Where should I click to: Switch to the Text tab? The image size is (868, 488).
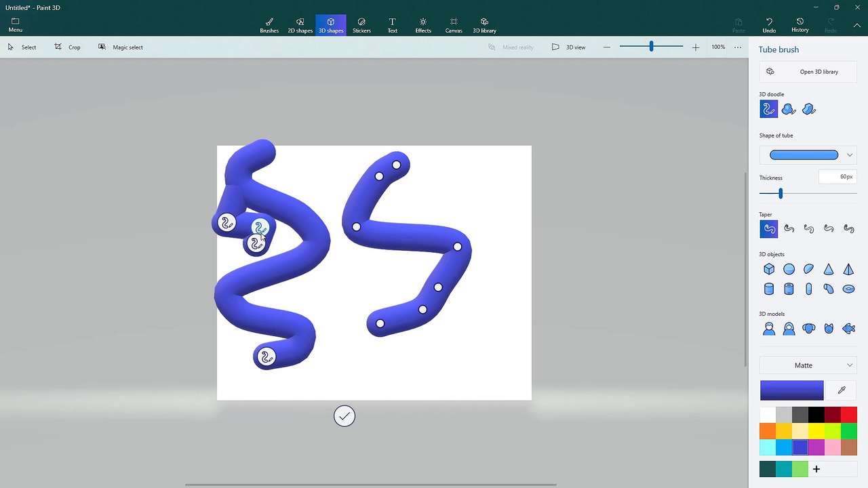click(x=392, y=25)
